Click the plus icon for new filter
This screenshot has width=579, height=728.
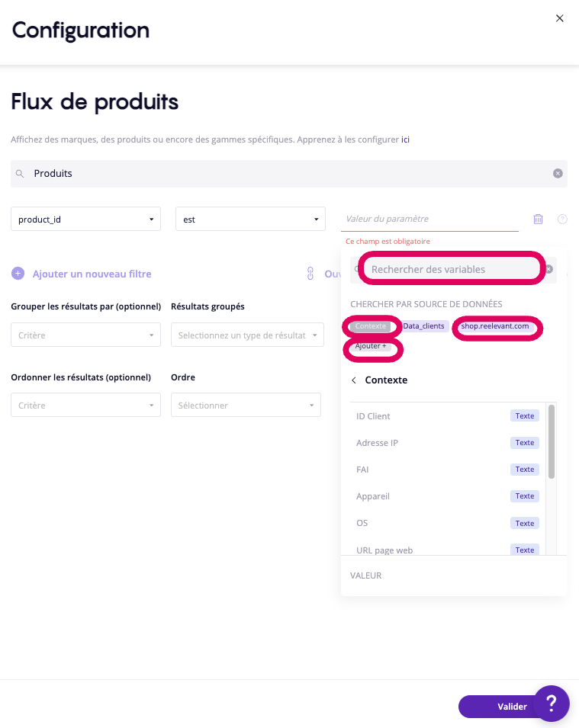pyautogui.click(x=18, y=274)
